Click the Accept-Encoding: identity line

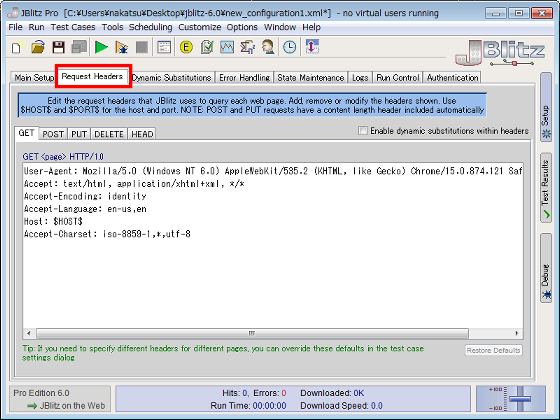[85, 196]
